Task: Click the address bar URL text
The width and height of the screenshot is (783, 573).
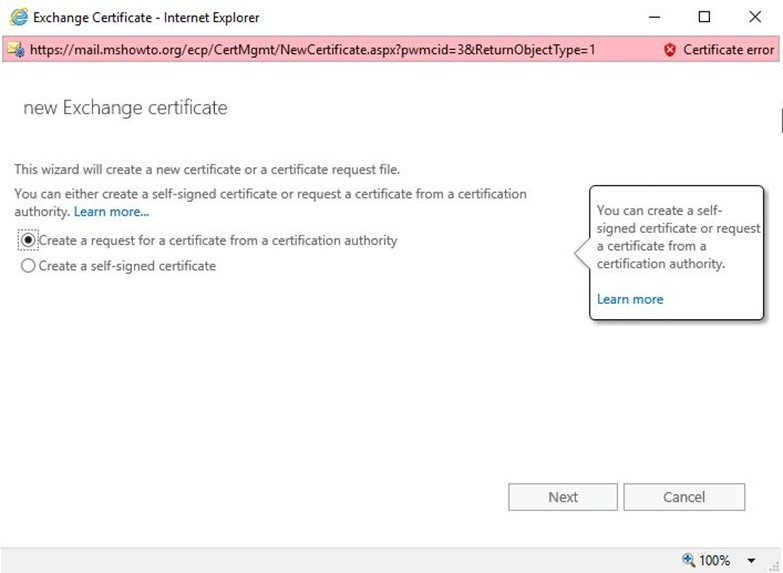Action: coord(313,49)
